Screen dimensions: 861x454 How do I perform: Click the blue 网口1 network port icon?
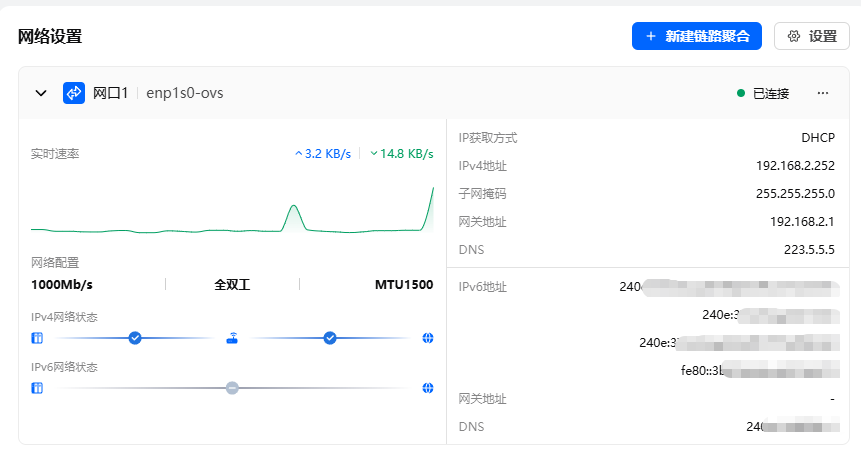74,93
